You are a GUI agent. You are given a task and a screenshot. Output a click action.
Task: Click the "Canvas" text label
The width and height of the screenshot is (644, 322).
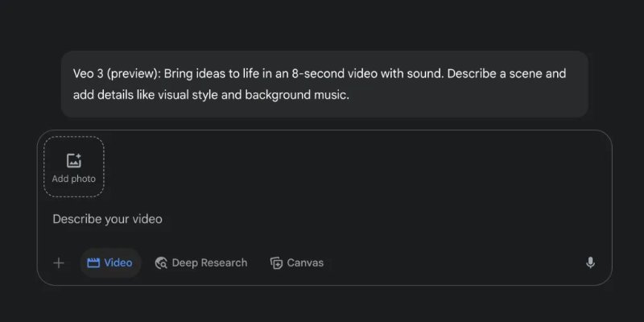pyautogui.click(x=305, y=262)
